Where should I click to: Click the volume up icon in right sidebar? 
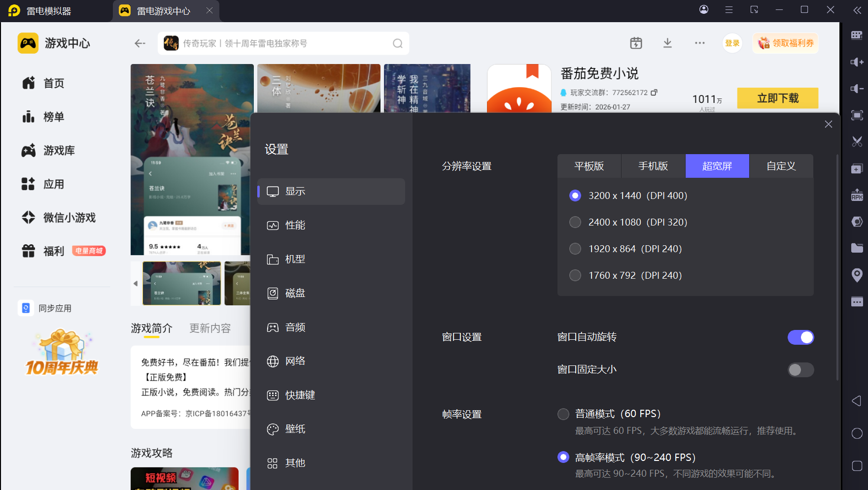coord(857,62)
